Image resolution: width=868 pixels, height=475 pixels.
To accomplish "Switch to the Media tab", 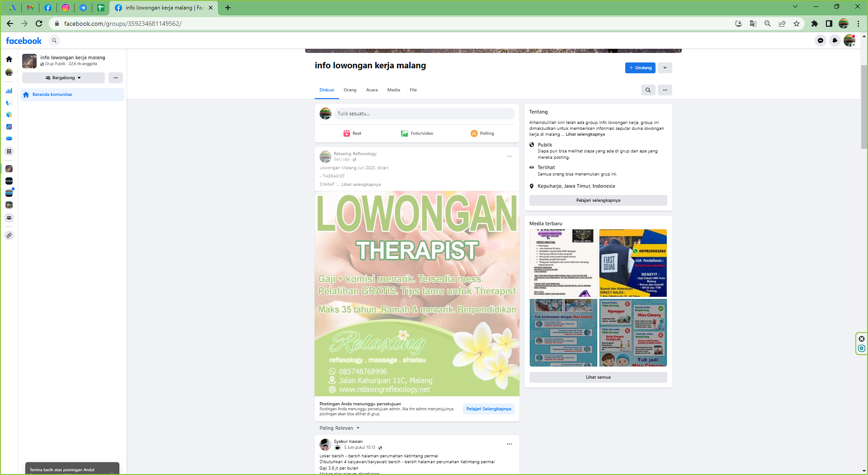I will click(x=394, y=90).
